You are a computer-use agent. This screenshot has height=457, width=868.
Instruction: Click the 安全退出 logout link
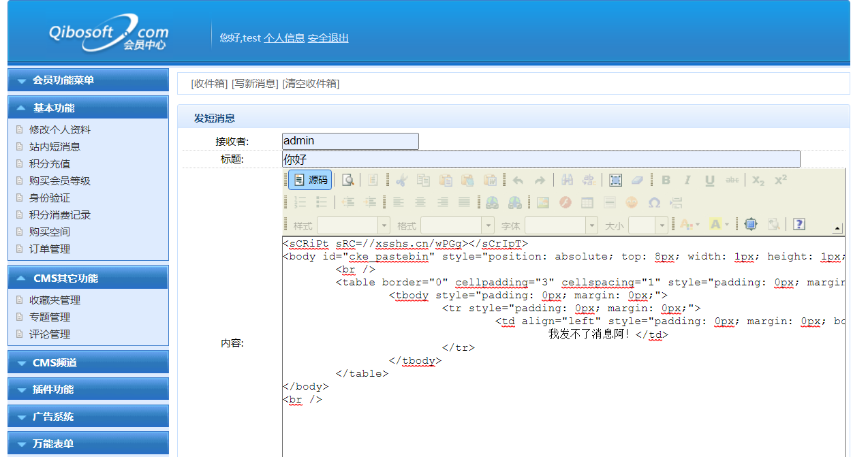[328, 38]
